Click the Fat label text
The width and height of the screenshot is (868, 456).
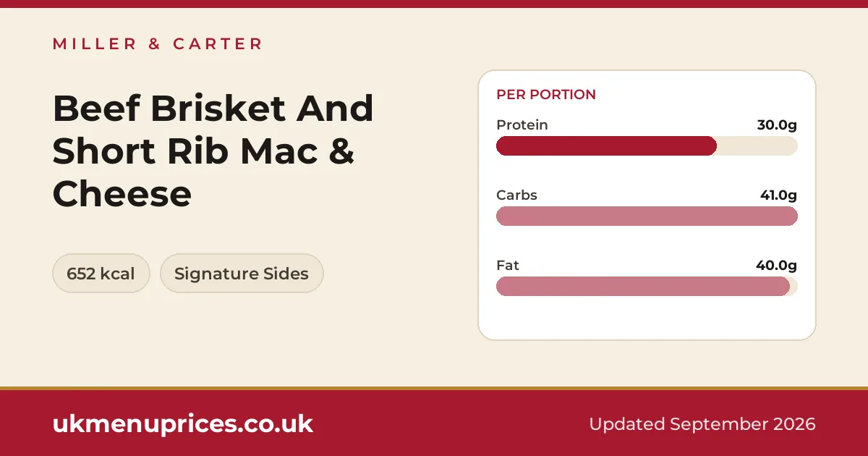(508, 266)
